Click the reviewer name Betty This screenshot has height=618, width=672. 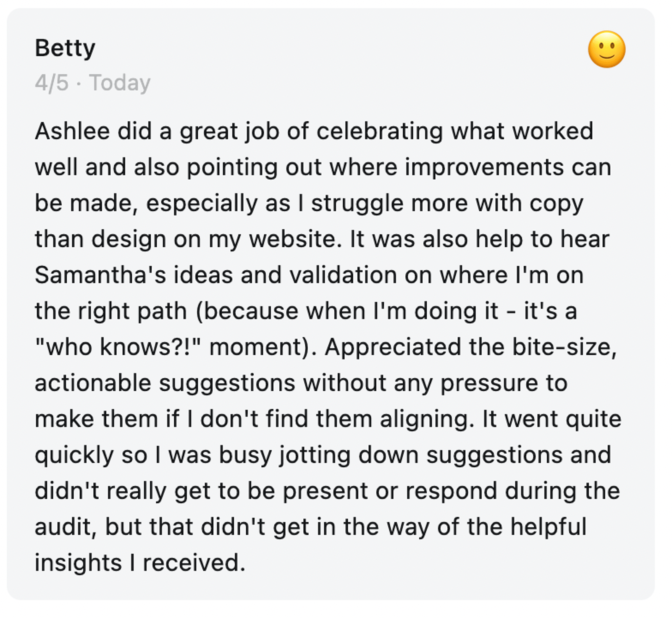tap(65, 48)
